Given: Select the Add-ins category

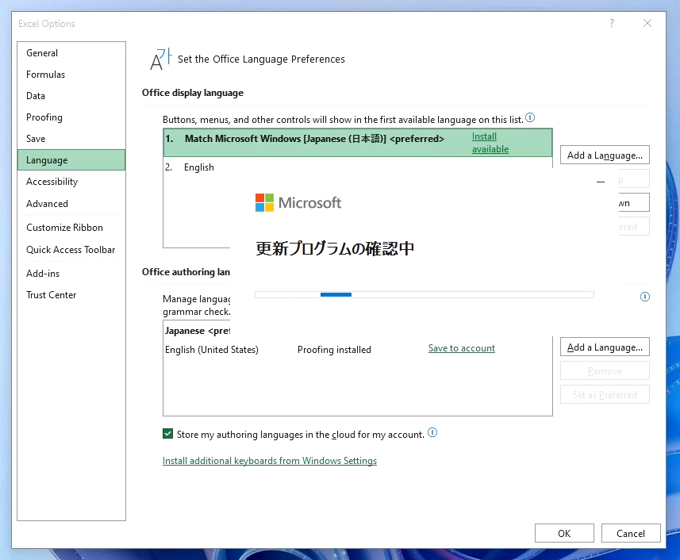Looking at the screenshot, I should point(42,274).
